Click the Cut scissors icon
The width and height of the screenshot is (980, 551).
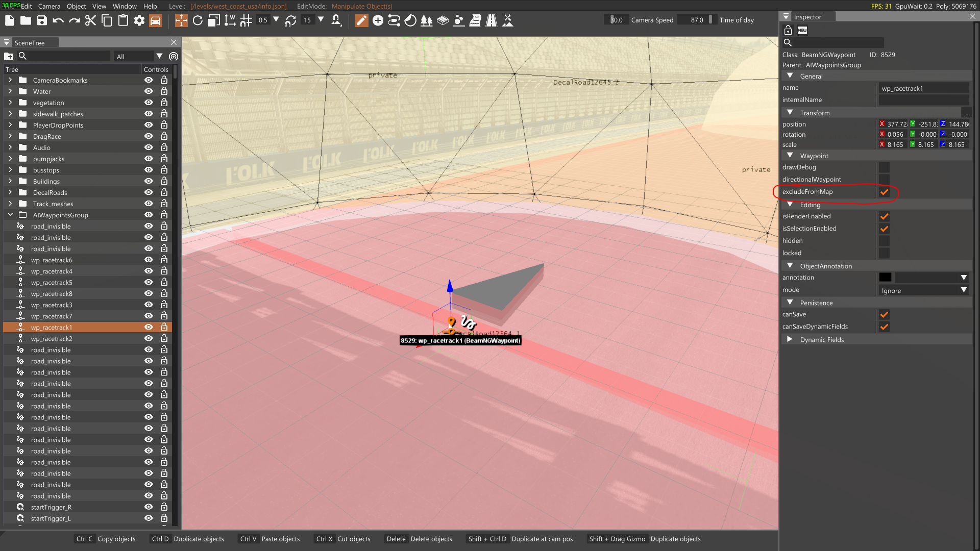pos(90,20)
